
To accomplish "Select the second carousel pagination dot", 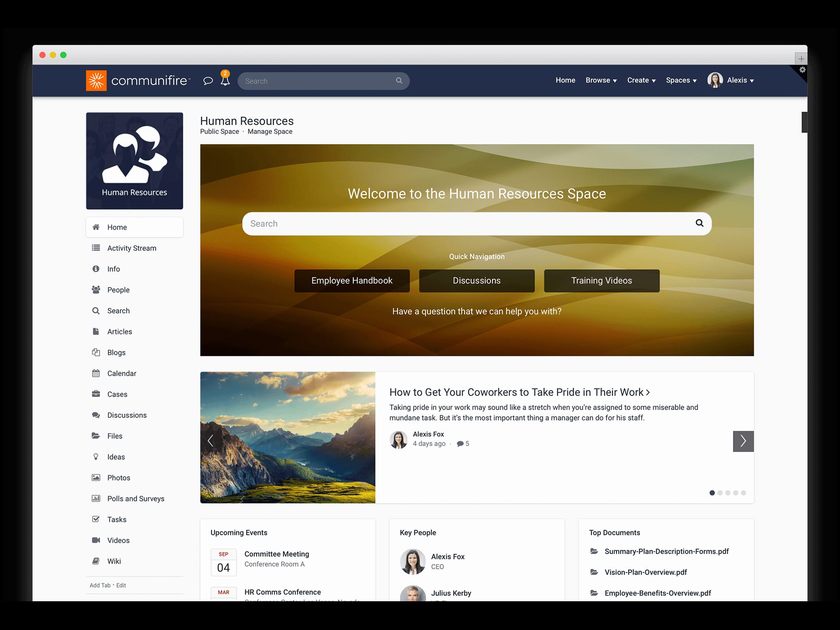I will click(720, 492).
